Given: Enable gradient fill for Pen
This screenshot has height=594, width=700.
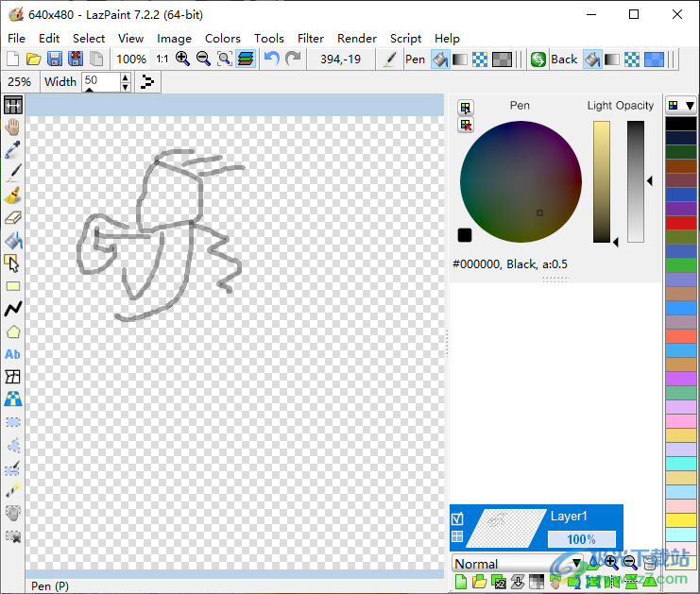Looking at the screenshot, I should [460, 59].
